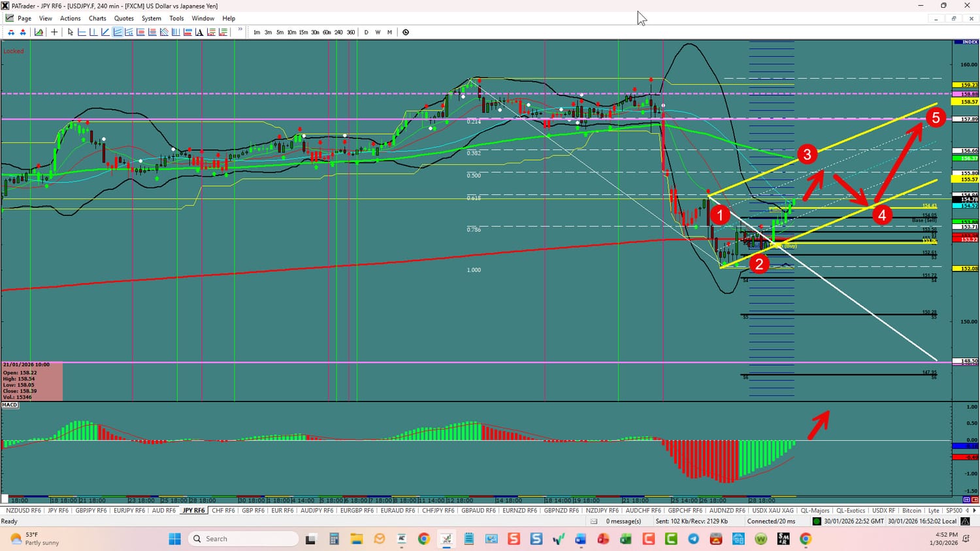Viewport: 980px width, 551px height.
Task: Select the arrow pointer tool
Action: pyautogui.click(x=70, y=32)
